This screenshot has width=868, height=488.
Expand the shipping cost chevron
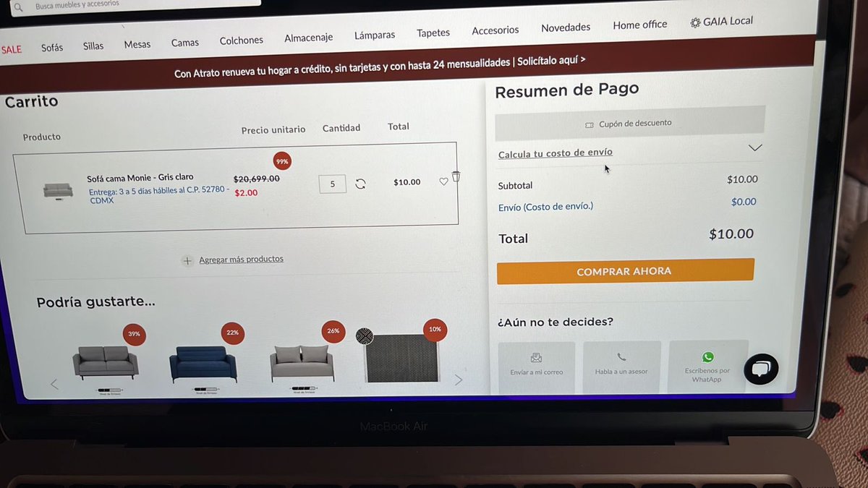pyautogui.click(x=755, y=147)
